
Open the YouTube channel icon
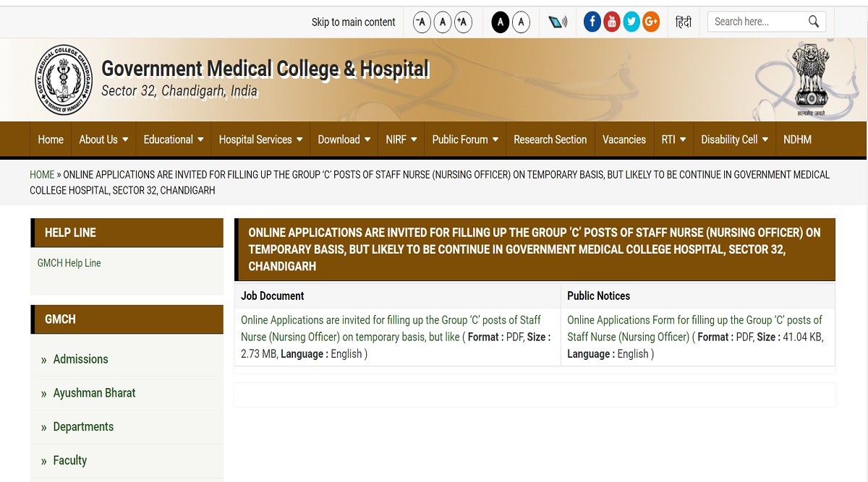(611, 22)
